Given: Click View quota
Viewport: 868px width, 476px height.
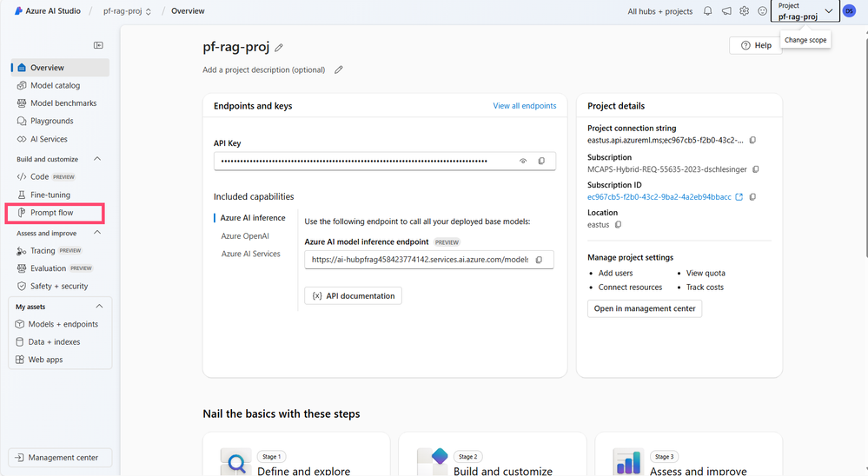Looking at the screenshot, I should (x=706, y=273).
